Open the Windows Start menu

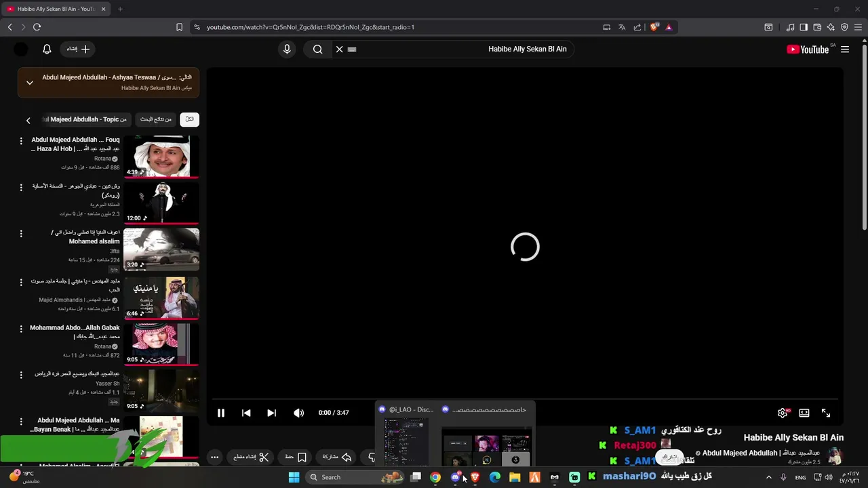coord(294,477)
